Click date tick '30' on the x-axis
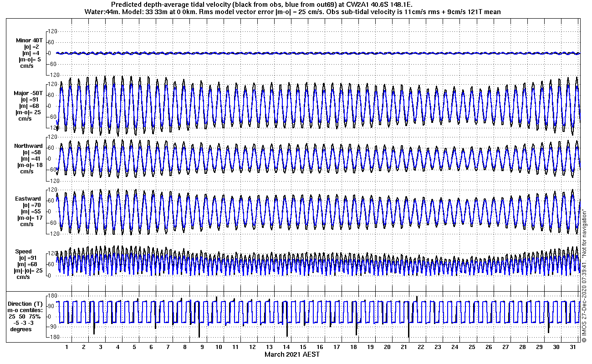Viewport: 592px width, 364px height. [x=556, y=347]
